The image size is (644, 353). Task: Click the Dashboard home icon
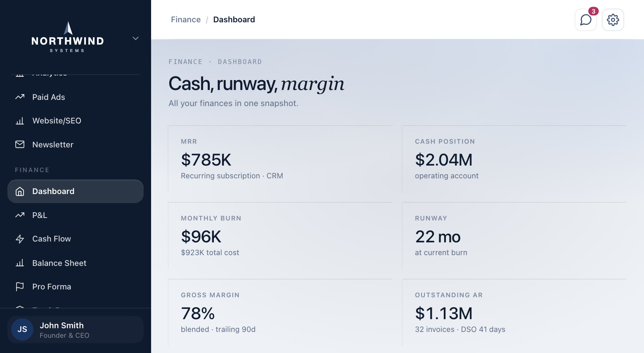point(20,192)
